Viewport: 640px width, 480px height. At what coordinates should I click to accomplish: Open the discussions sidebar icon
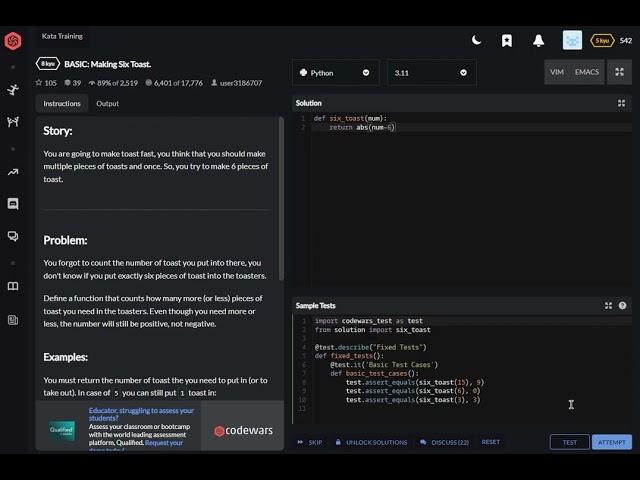13,236
